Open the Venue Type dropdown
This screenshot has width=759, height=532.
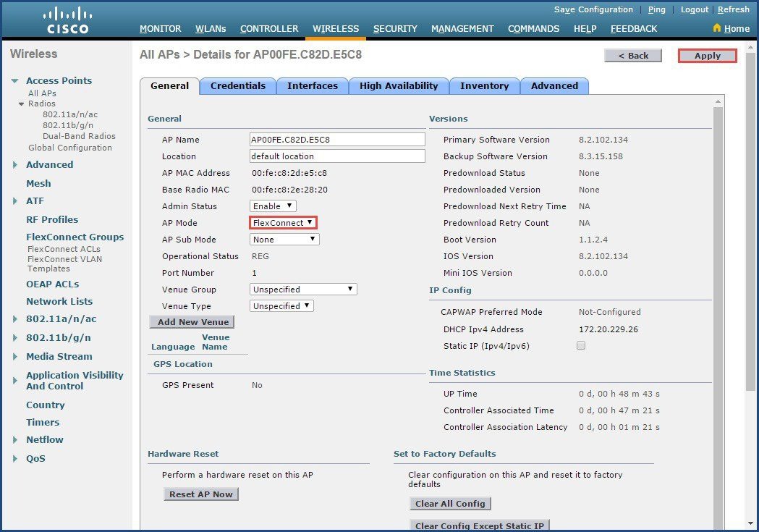[x=281, y=306]
